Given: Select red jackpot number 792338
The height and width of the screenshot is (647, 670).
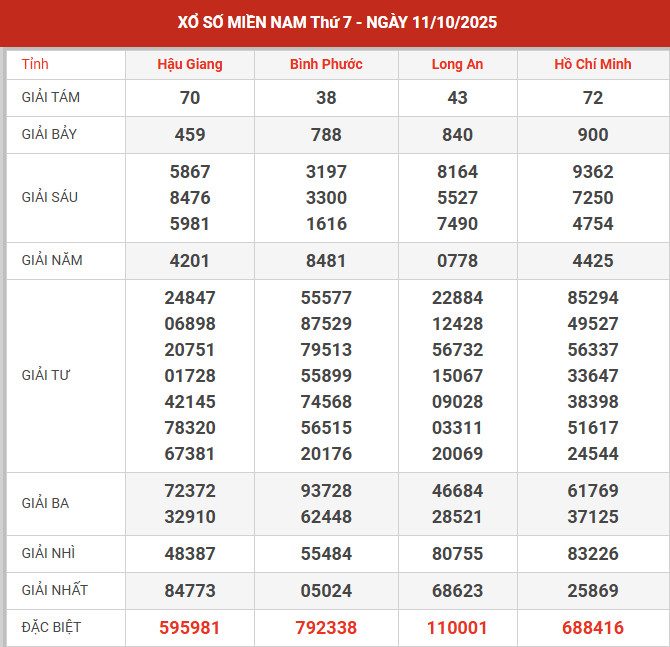Looking at the screenshot, I should pyautogui.click(x=326, y=628).
